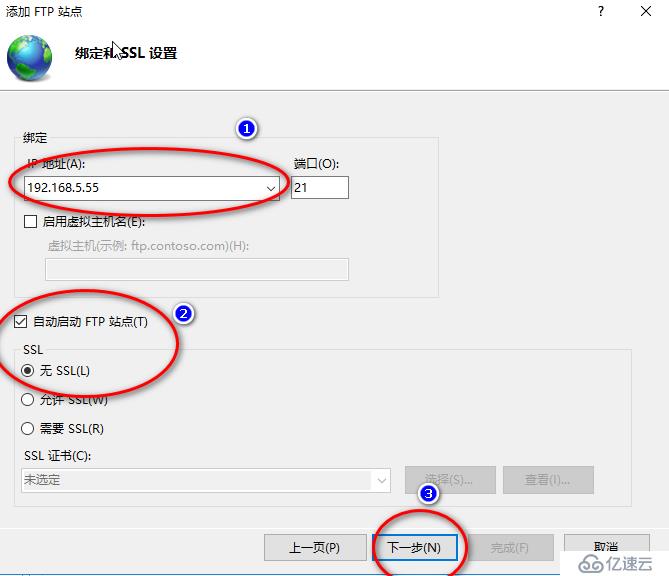Click the 绑定和 SSL 设置 heading text

(x=126, y=53)
